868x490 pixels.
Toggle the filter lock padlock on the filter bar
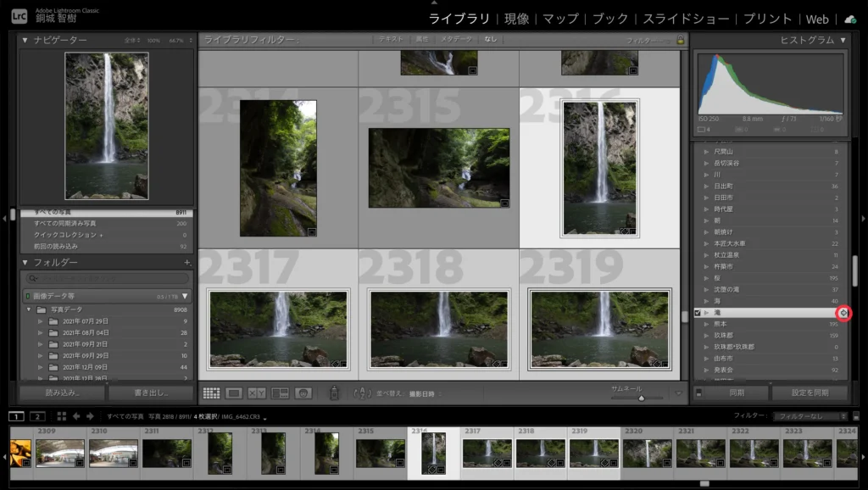click(x=681, y=39)
